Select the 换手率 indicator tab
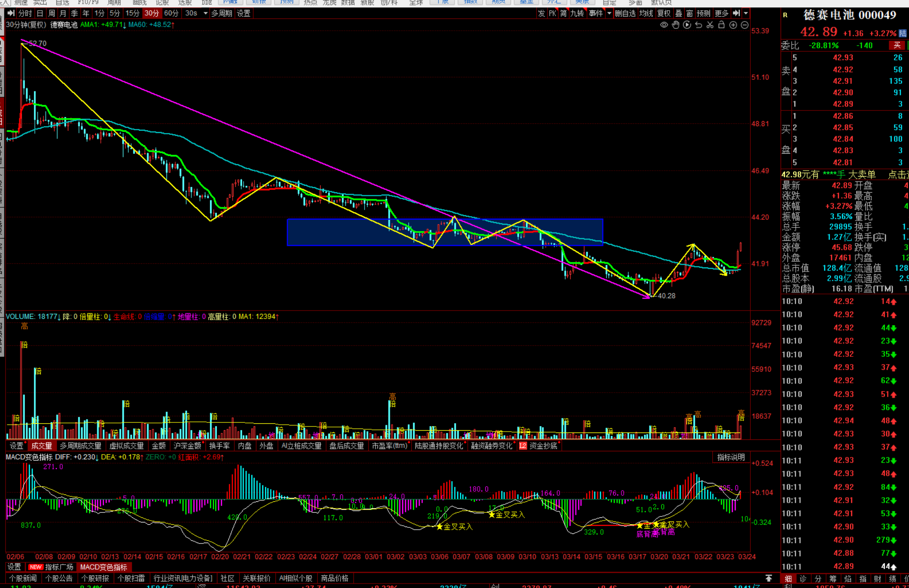 tap(219, 446)
